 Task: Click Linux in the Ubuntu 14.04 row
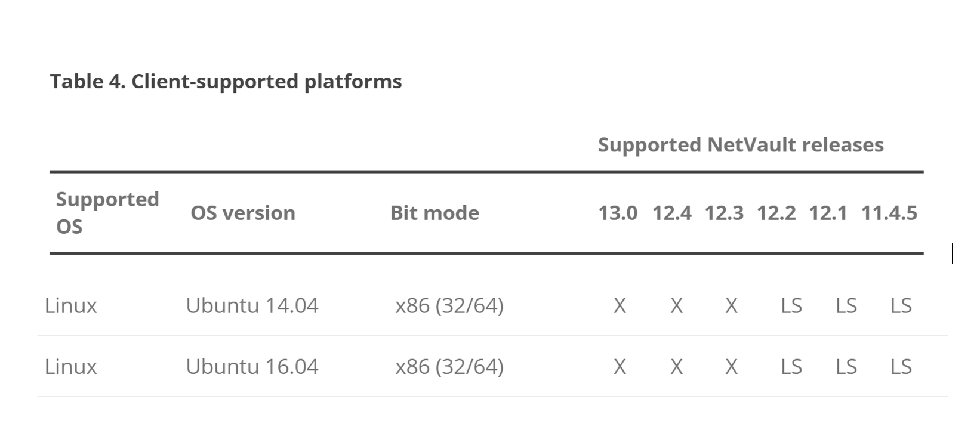70,306
